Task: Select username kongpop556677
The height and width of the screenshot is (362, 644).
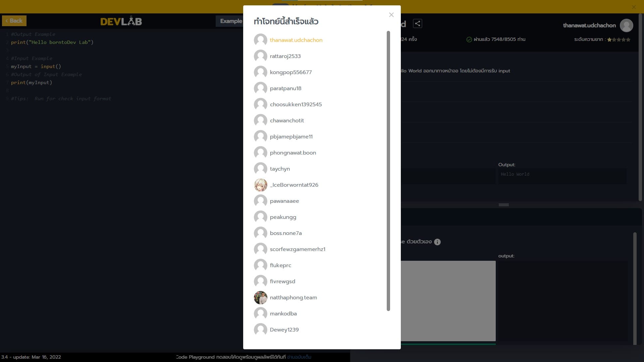Action: click(291, 72)
